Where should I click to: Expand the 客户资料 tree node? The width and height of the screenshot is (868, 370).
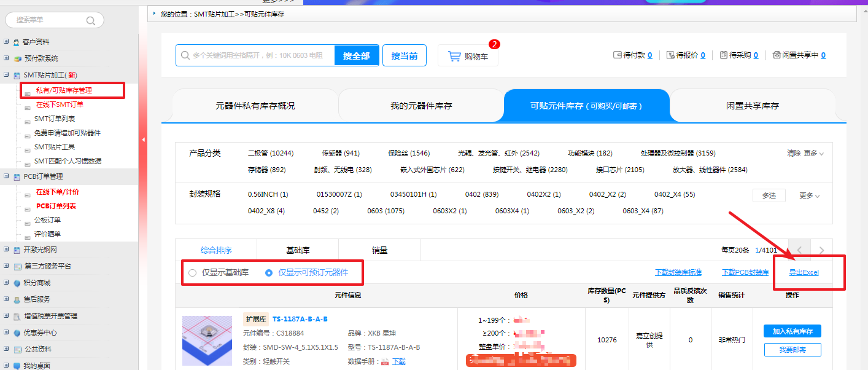[6, 42]
